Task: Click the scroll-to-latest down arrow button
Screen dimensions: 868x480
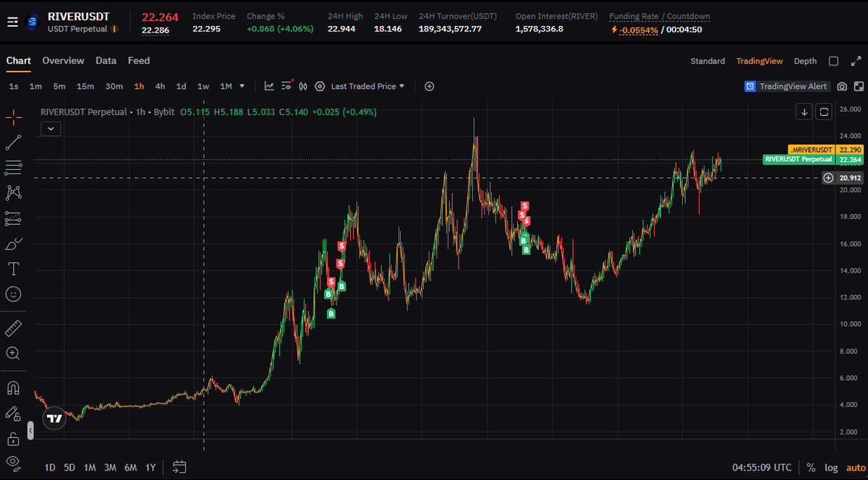Action: (x=804, y=111)
